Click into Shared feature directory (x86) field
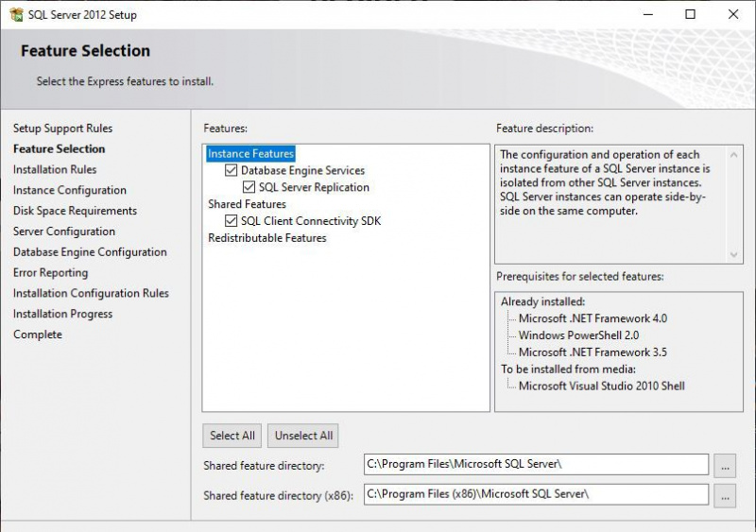Screen dimensions: 756x532 click(x=536, y=494)
